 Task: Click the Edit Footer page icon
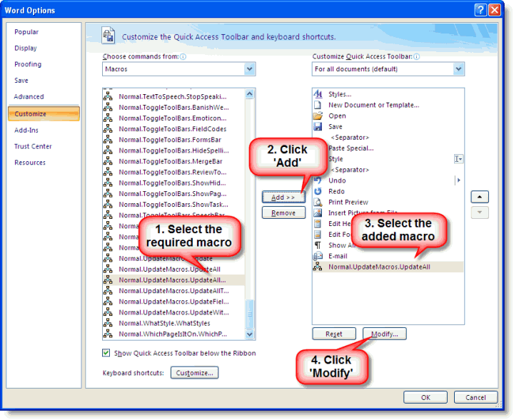[318, 235]
